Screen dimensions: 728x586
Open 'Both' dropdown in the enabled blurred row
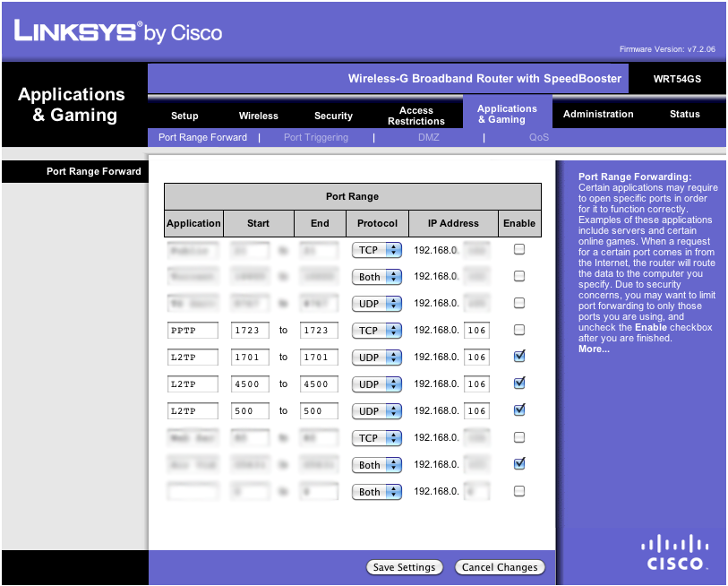coord(376,465)
